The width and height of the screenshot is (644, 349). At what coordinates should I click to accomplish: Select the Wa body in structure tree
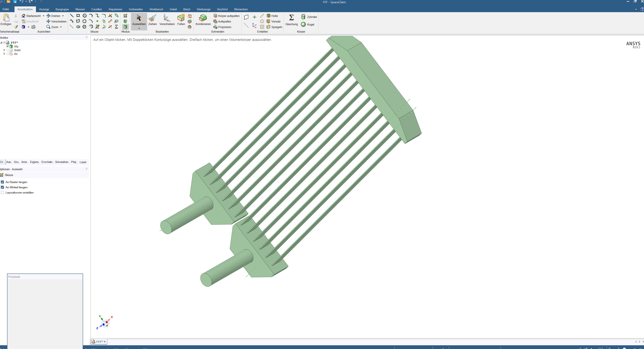[16, 46]
